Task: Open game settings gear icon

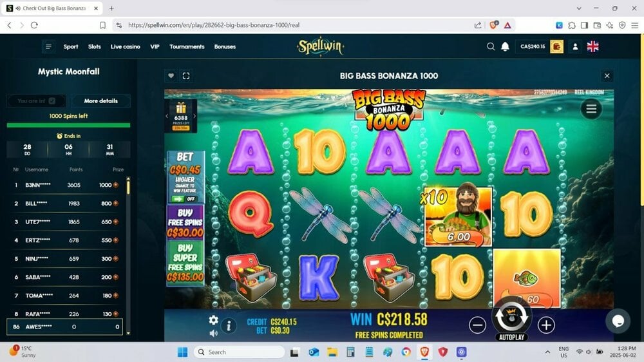Action: [214, 319]
